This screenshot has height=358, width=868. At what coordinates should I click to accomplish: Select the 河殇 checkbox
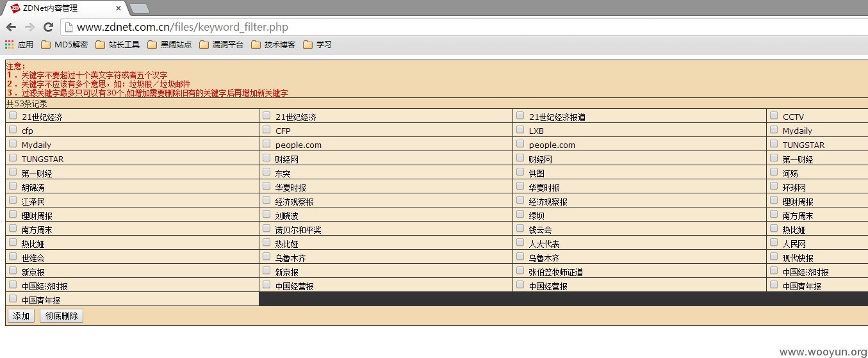[x=774, y=172]
